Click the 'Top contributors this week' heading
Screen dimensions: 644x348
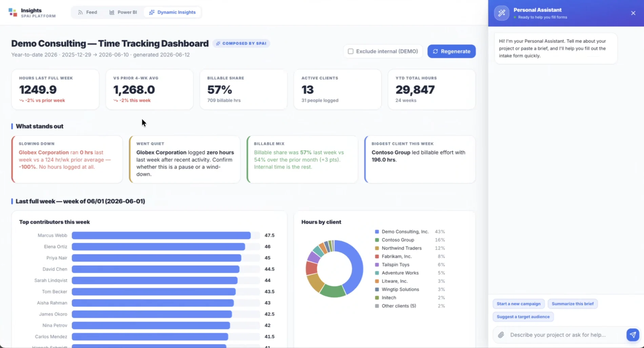click(x=55, y=222)
